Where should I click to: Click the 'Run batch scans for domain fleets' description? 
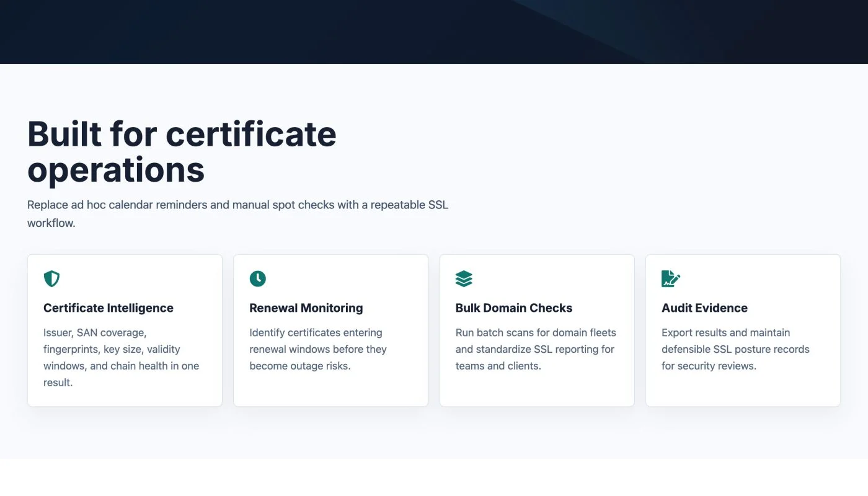(x=536, y=349)
